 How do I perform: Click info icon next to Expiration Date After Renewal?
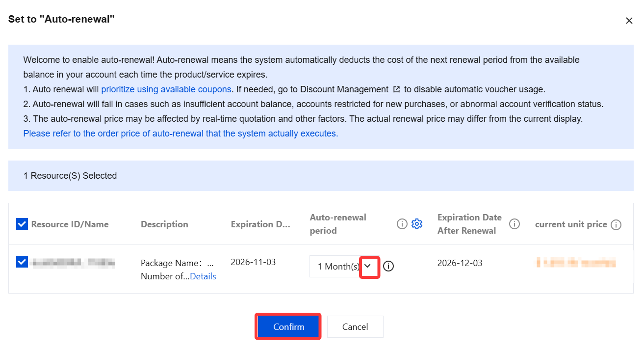pyautogui.click(x=515, y=224)
